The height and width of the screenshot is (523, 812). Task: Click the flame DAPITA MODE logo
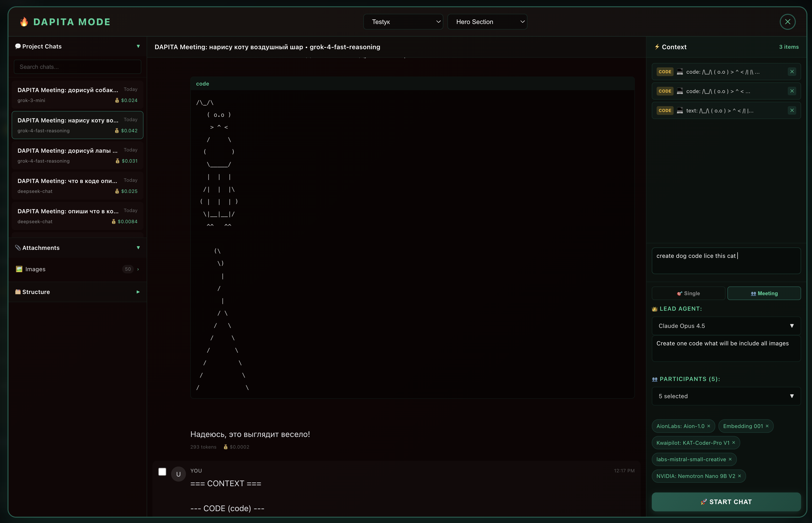(24, 21)
